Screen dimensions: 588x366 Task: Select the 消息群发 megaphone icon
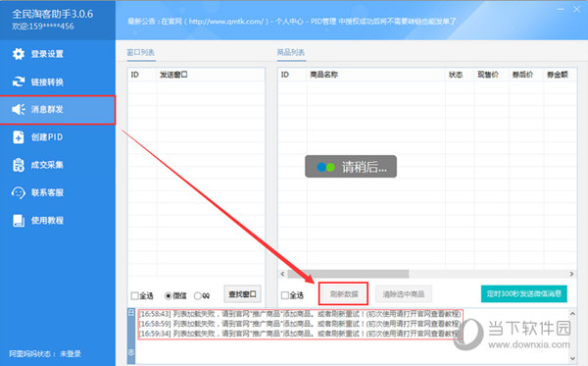point(19,109)
